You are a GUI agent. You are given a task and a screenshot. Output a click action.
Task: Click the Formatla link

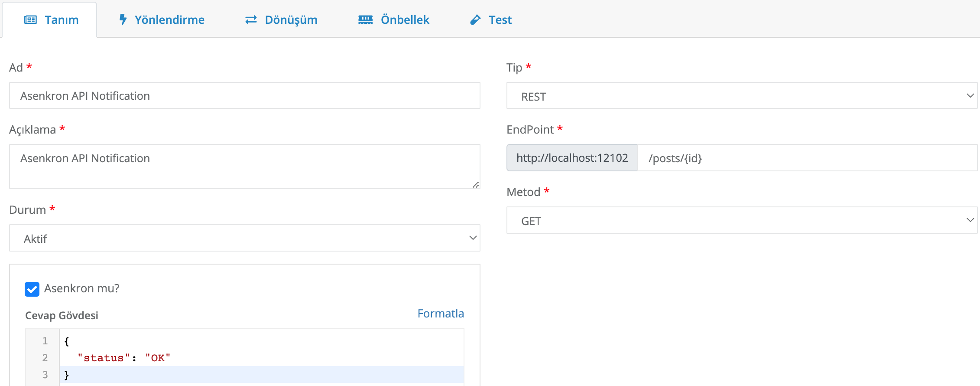click(441, 314)
